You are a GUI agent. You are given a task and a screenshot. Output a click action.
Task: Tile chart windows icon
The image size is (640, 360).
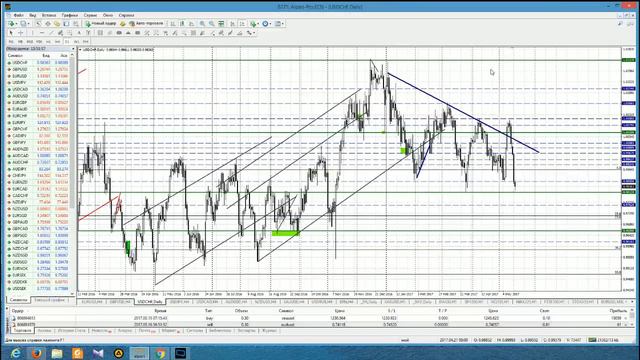click(x=221, y=24)
